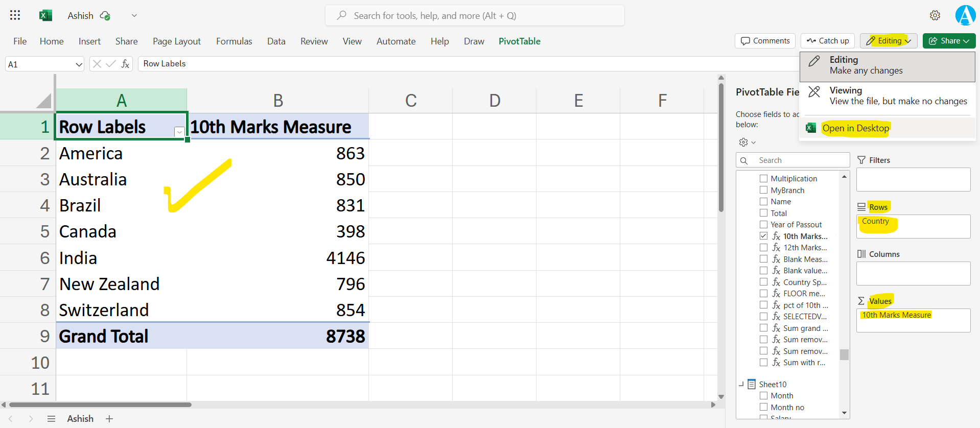Image resolution: width=980 pixels, height=428 pixels.
Task: Open the Formulas ribbon tab
Action: 234,41
